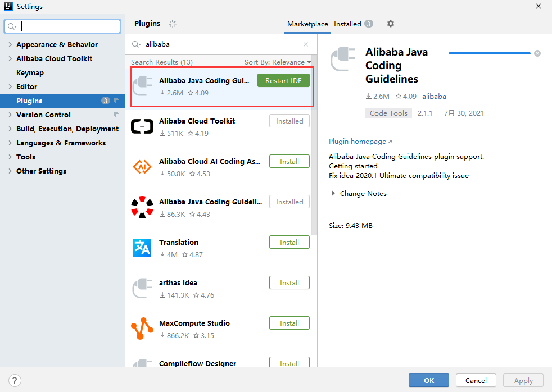The width and height of the screenshot is (552, 392).
Task: Open the alibaba vendor link
Action: click(x=434, y=97)
